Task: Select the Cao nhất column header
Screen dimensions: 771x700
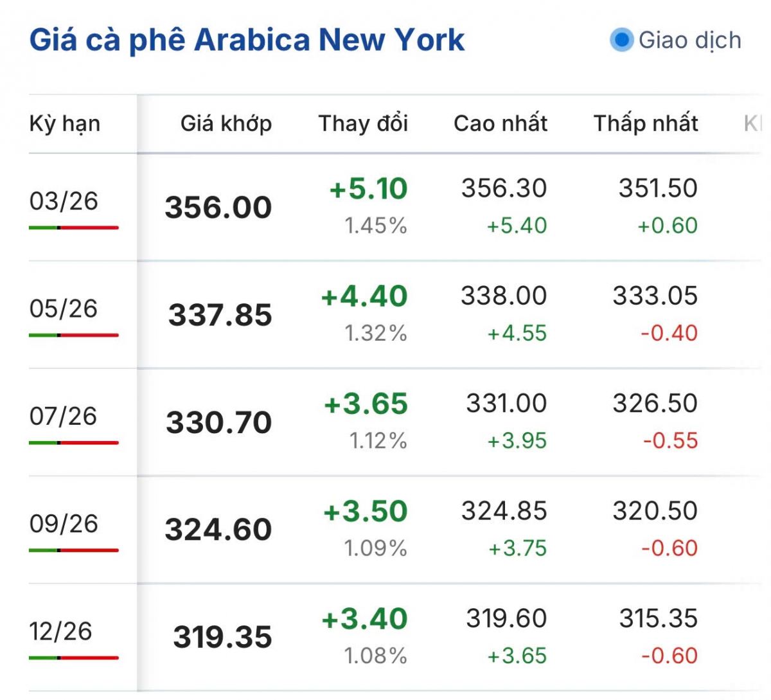Action: [x=501, y=123]
